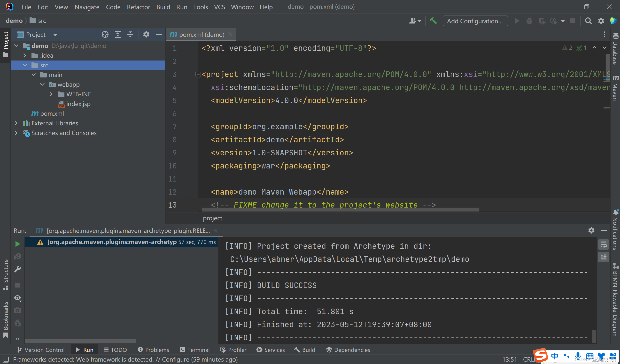Collapse the webapp folder

coord(42,84)
